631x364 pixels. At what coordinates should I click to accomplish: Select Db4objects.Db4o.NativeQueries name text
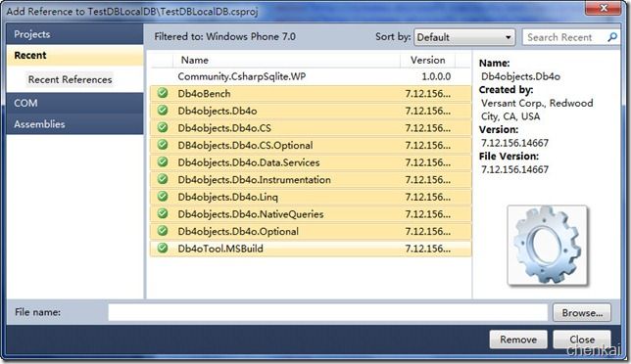250,214
